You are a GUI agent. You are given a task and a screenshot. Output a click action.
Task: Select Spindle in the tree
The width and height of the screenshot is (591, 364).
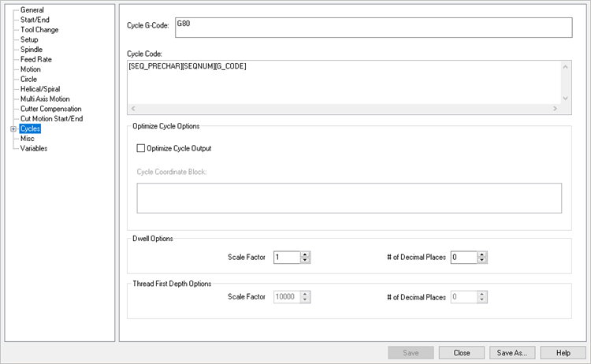(x=32, y=50)
